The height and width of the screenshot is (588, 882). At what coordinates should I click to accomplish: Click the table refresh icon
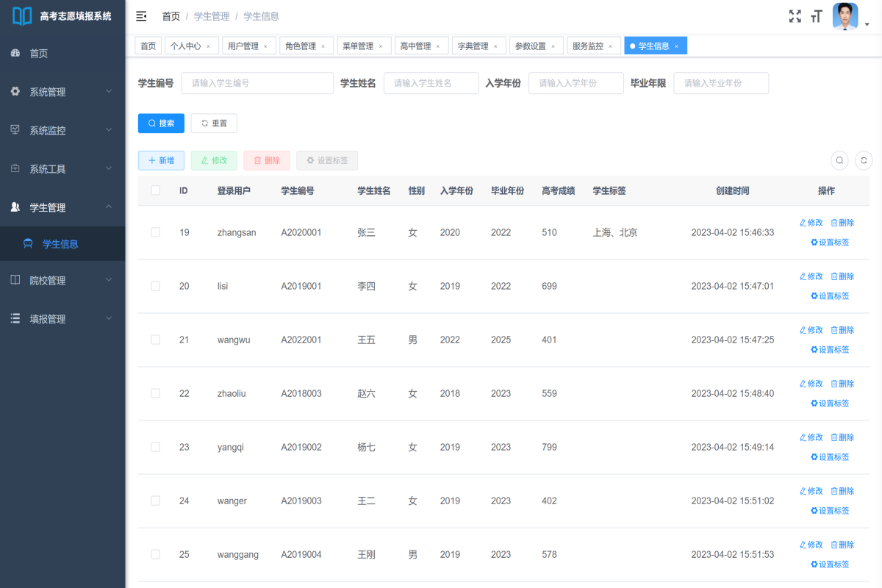pyautogui.click(x=864, y=159)
